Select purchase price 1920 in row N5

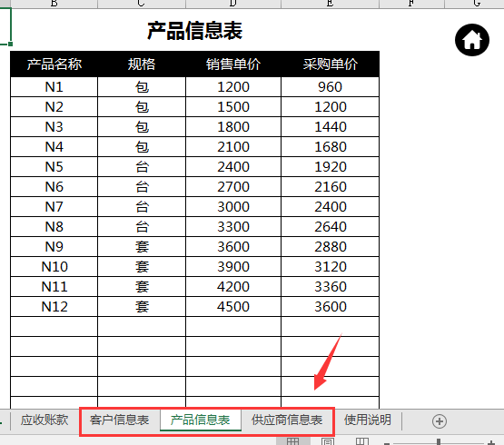coord(331,166)
